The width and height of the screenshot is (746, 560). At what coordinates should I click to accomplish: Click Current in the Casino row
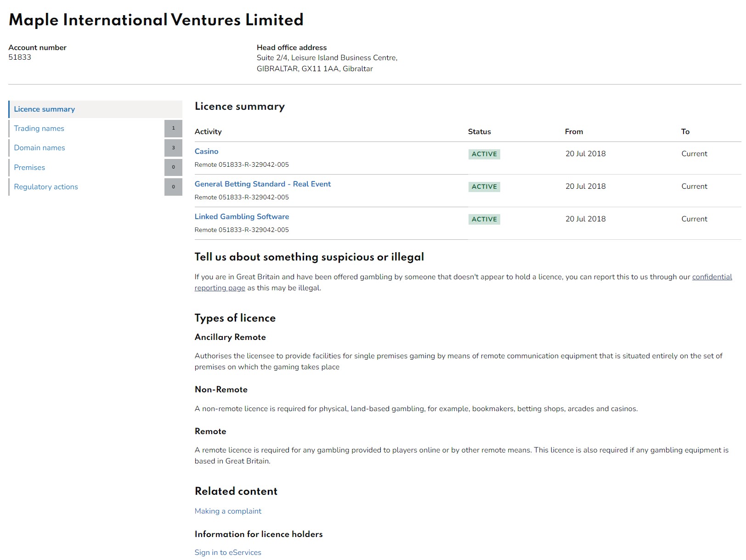click(694, 154)
